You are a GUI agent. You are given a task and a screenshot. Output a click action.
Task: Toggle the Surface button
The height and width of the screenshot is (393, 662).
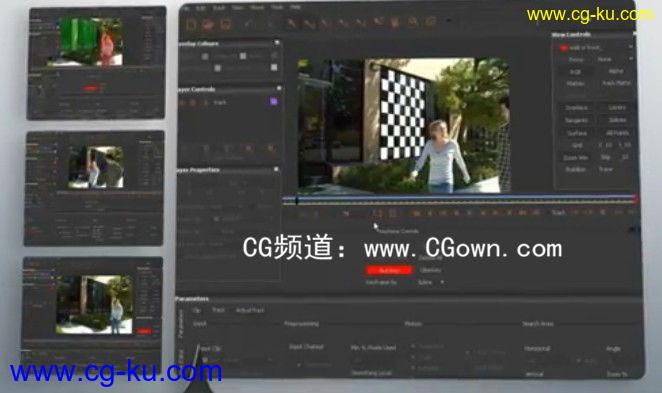pos(577,133)
